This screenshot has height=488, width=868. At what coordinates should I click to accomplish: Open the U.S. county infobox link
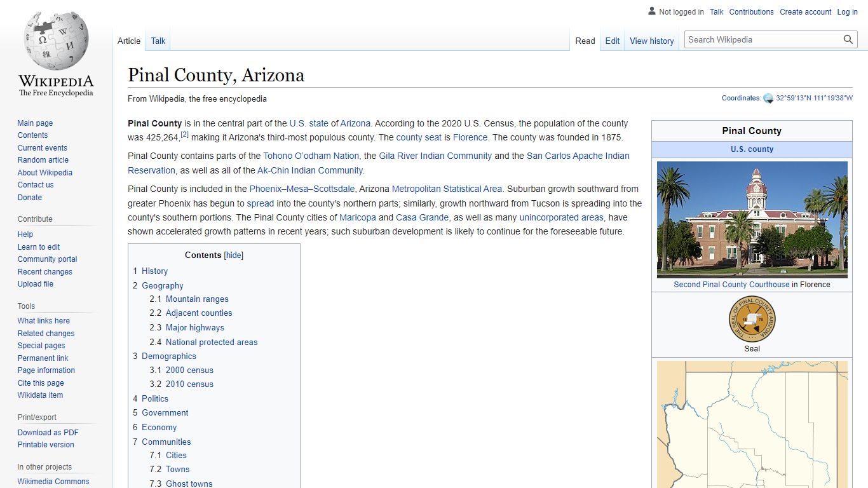point(752,149)
